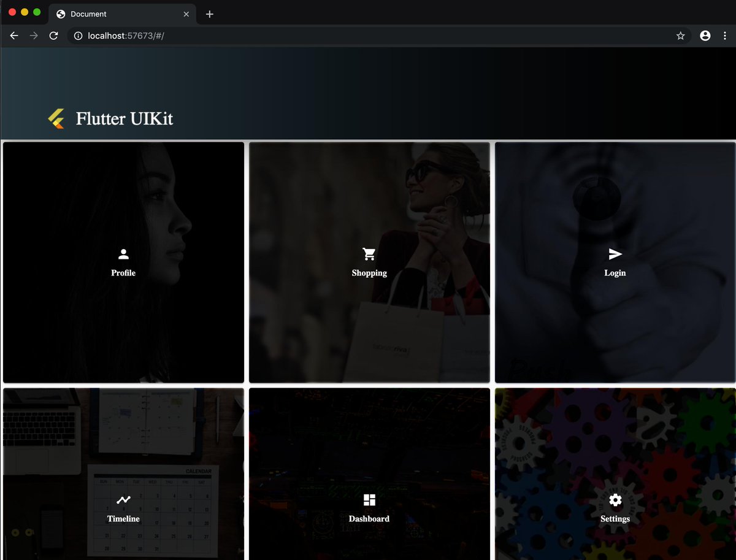
Task: Select the Document browser tab
Action: (x=123, y=13)
